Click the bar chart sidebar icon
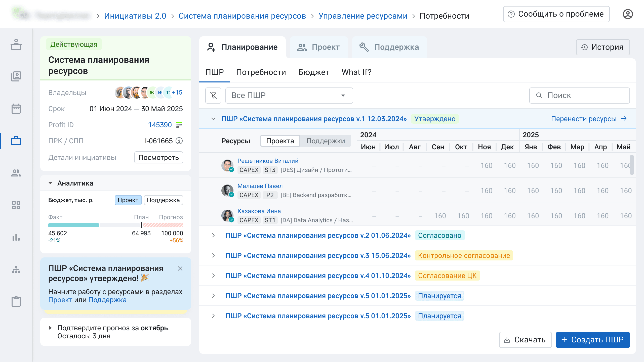The height and width of the screenshot is (362, 644). point(16,237)
